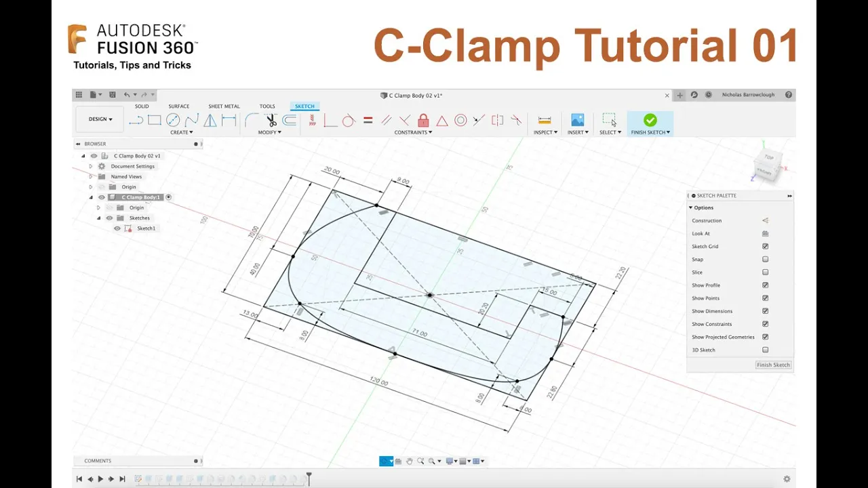Image resolution: width=868 pixels, height=488 pixels.
Task: Play the design history timeline
Action: [100, 479]
